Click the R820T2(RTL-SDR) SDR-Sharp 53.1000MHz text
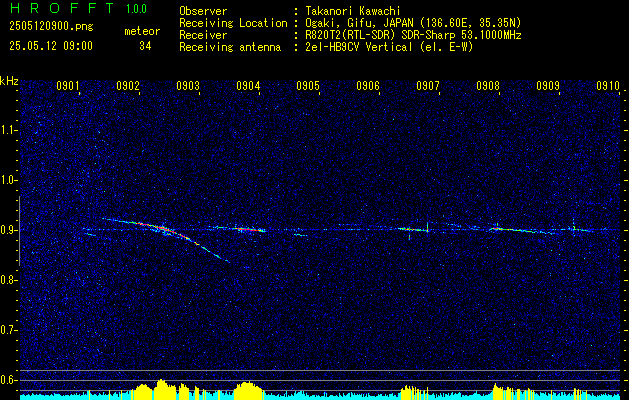This screenshot has height=400, width=629. point(413,35)
